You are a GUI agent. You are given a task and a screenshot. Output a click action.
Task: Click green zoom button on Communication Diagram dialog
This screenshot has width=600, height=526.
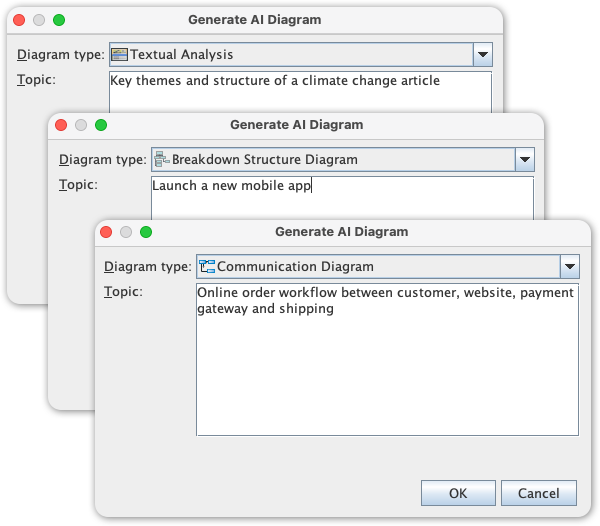tap(146, 232)
